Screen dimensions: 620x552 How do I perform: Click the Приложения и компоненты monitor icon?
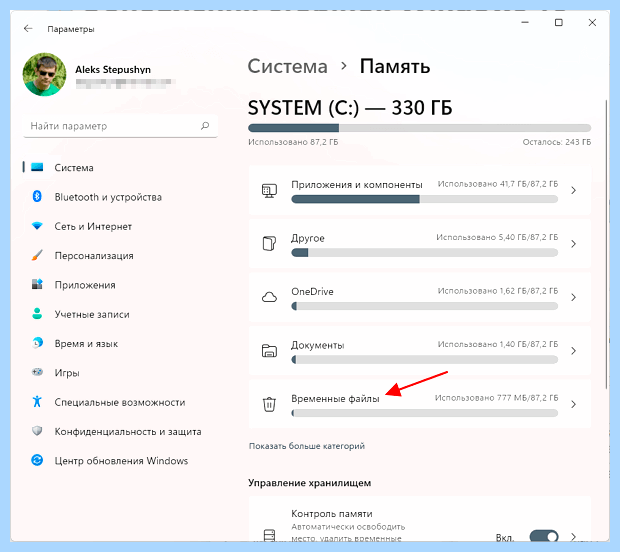coord(269,191)
